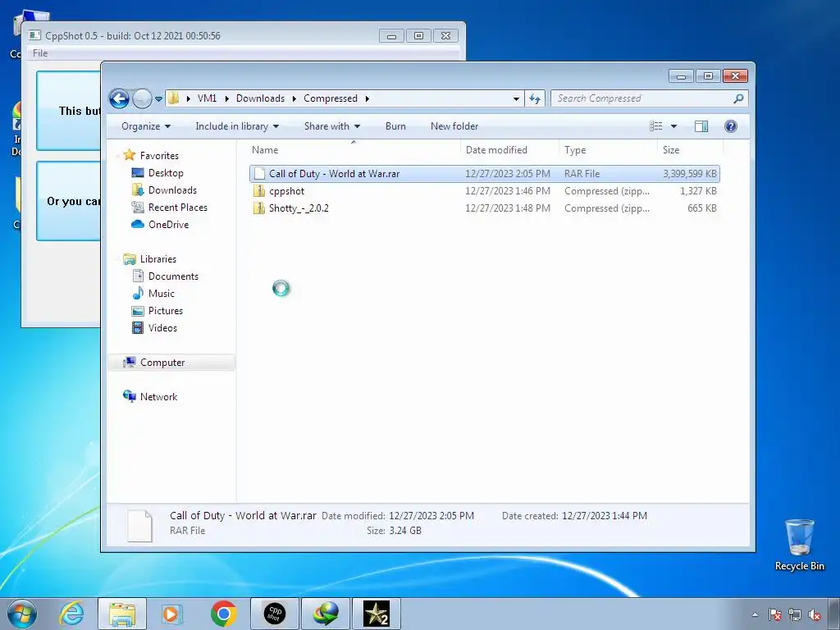Select the Shotty_-_2.0.2 zip file
Screen dimensions: 840x630
point(485,208)
